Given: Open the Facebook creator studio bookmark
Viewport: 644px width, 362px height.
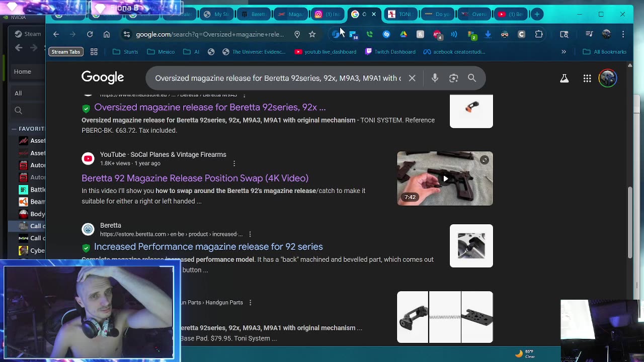Looking at the screenshot, I should (x=454, y=52).
